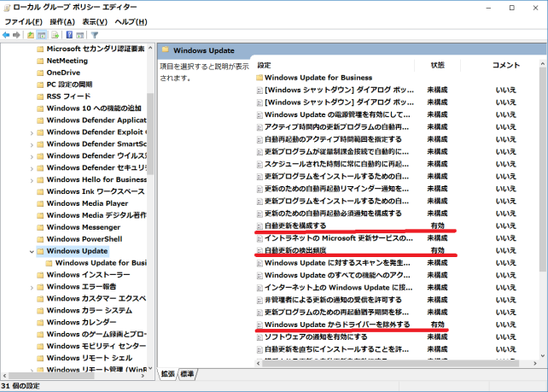The height and width of the screenshot is (392, 548).
Task: Open the ヘルプ(H) menu
Action: pos(131,22)
